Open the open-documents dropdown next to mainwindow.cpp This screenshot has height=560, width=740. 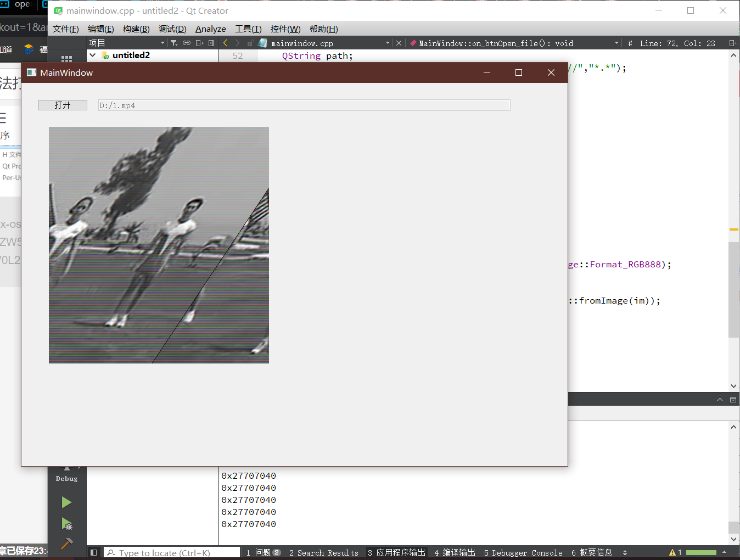(x=388, y=42)
